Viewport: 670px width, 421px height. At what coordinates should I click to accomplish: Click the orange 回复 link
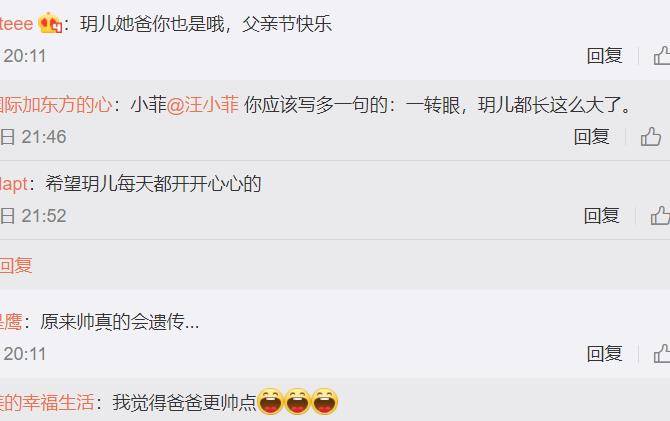pyautogui.click(x=16, y=265)
